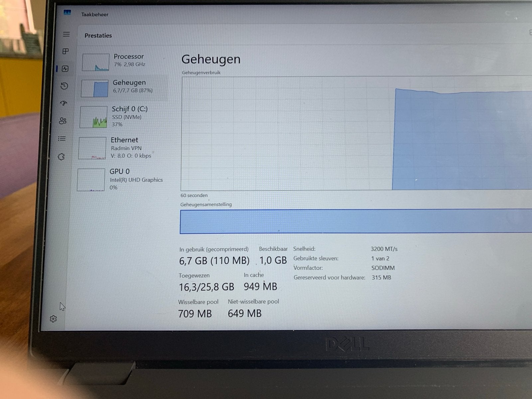Open the Processes page icon

pyautogui.click(x=66, y=51)
